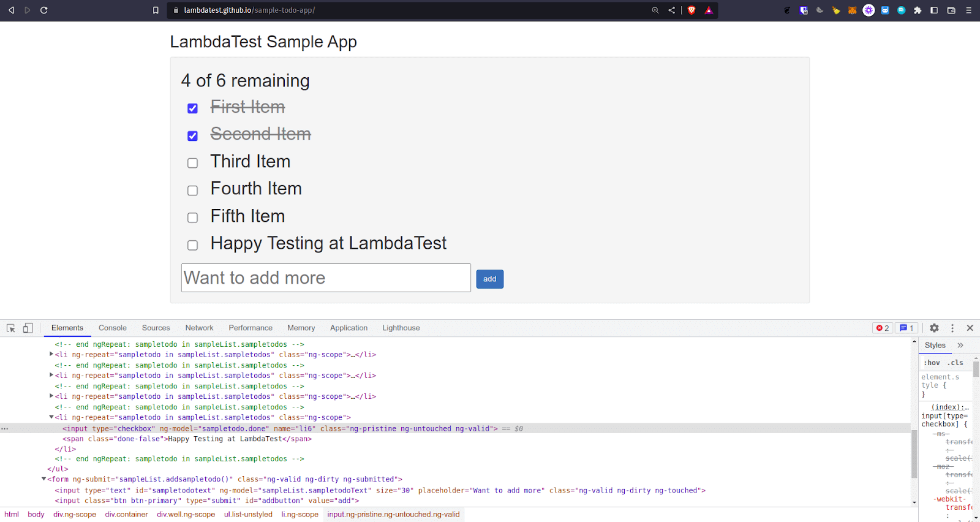Switch to the Elements tab
Screen dimensions: 980x522
click(67, 328)
